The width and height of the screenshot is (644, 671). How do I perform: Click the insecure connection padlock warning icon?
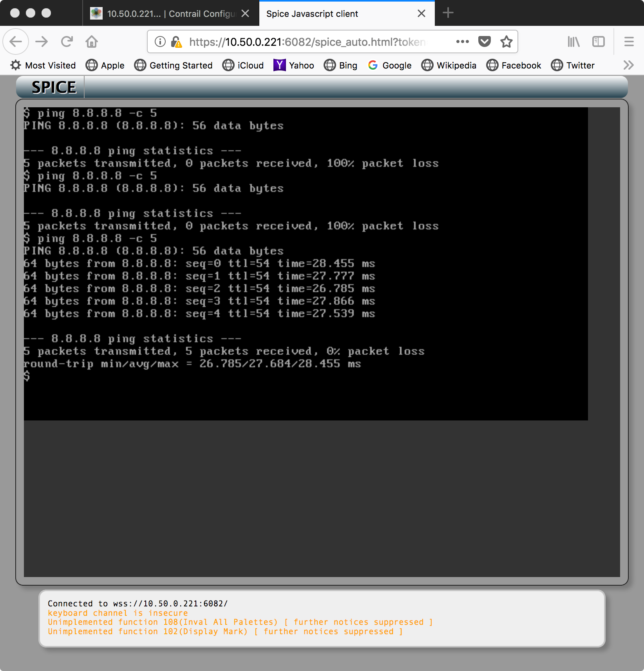176,42
